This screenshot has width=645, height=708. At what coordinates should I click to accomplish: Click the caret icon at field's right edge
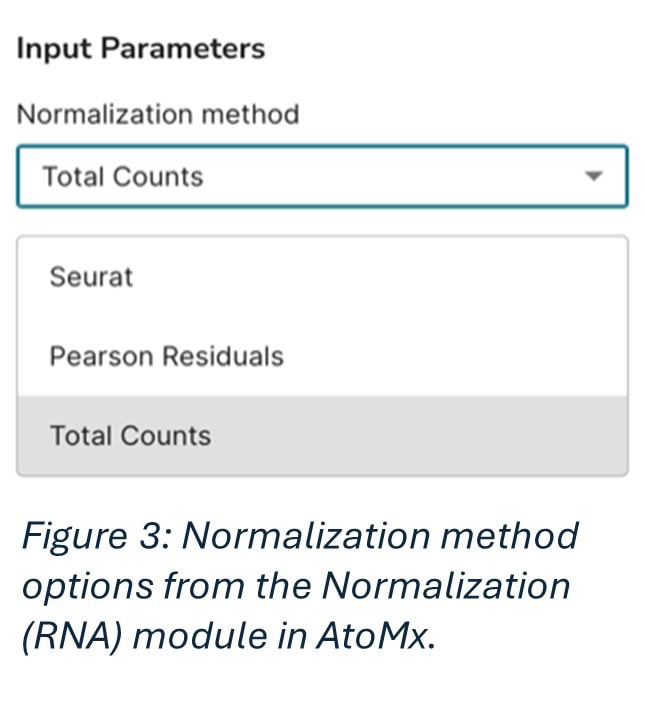point(594,176)
